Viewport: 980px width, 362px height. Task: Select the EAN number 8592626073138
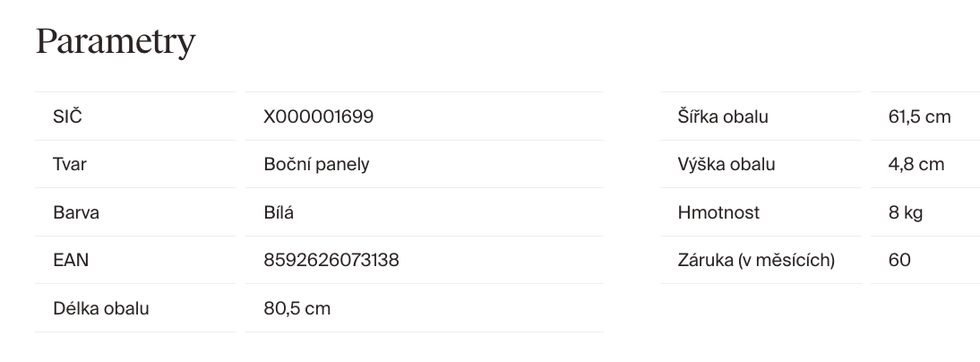pyautogui.click(x=331, y=261)
